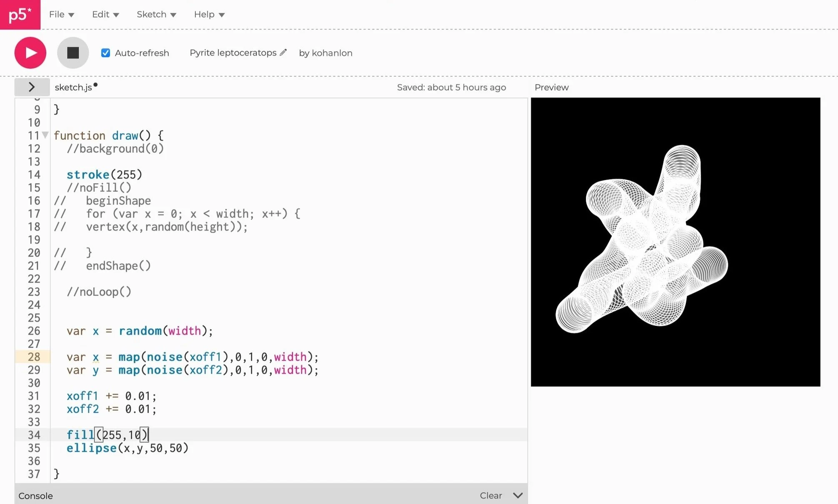
Task: Clear the console output
Action: 490,495
